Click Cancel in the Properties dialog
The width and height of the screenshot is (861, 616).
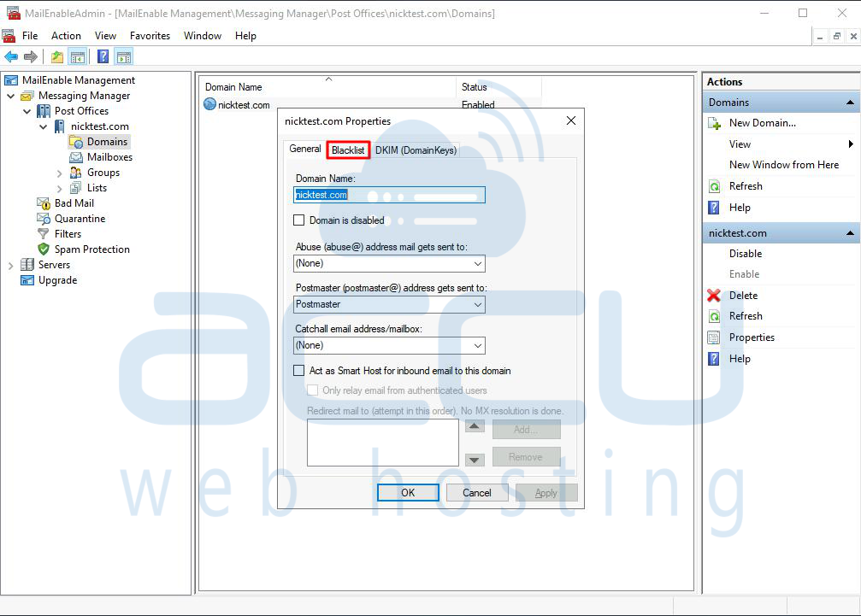tap(476, 493)
